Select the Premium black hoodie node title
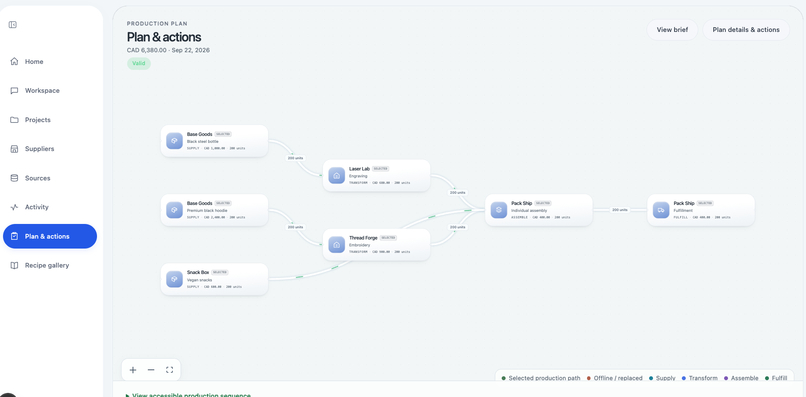The height and width of the screenshot is (397, 806). 199,203
